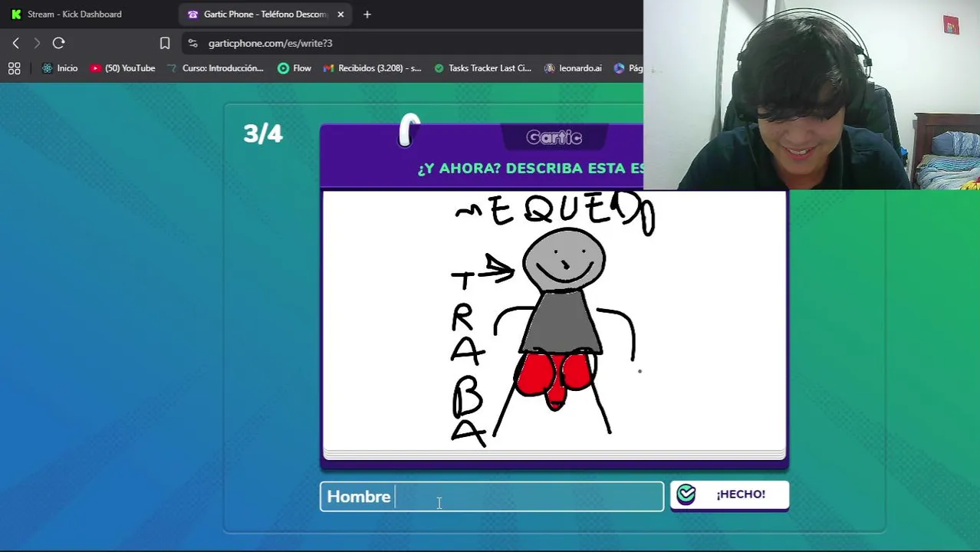This screenshot has width=980, height=552.
Task: Open the Curso: Introducción bookmark
Action: click(215, 68)
